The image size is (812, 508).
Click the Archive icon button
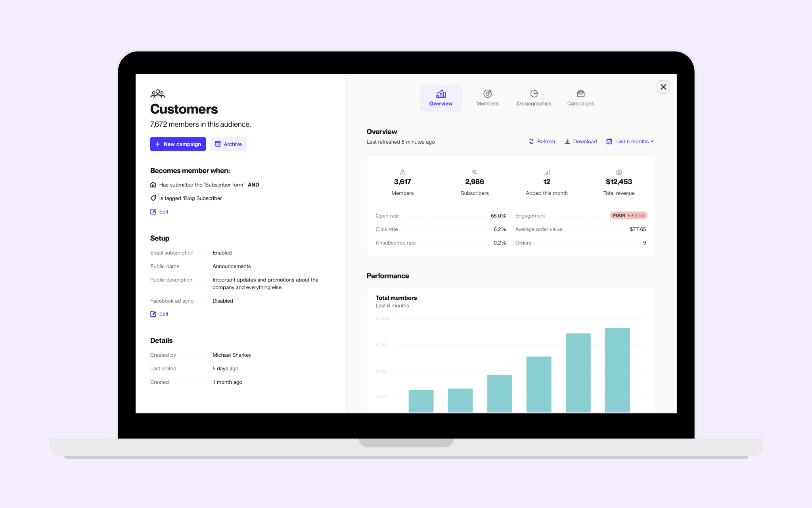(x=217, y=144)
